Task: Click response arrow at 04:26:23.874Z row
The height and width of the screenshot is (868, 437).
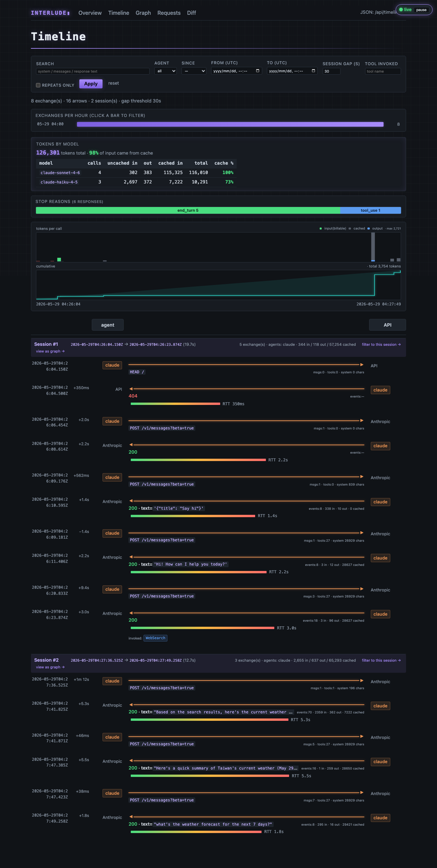Action: (x=247, y=613)
